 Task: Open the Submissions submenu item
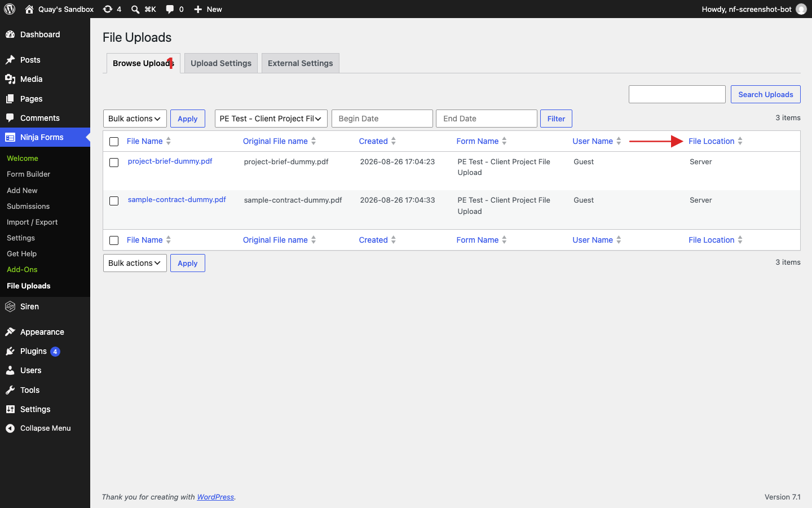28,207
